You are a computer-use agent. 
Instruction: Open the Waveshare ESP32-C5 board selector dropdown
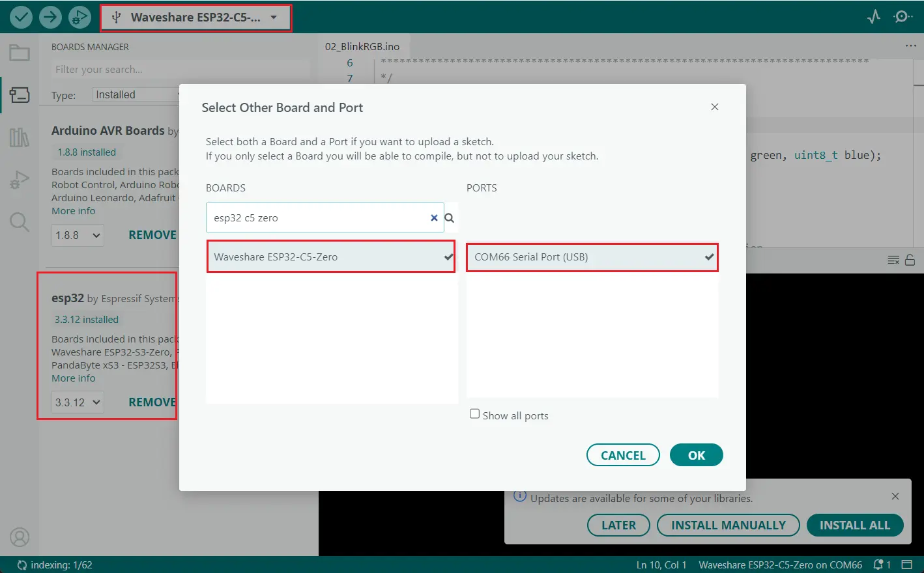196,18
